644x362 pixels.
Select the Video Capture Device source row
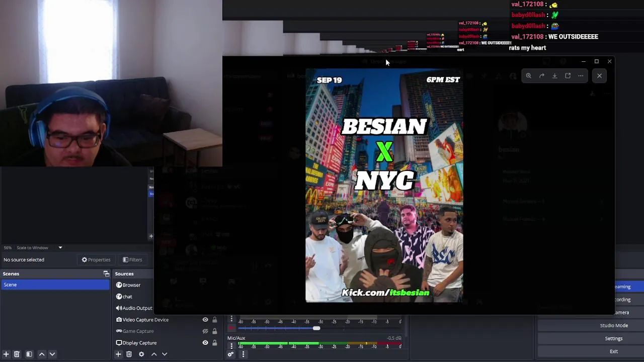[x=166, y=320]
